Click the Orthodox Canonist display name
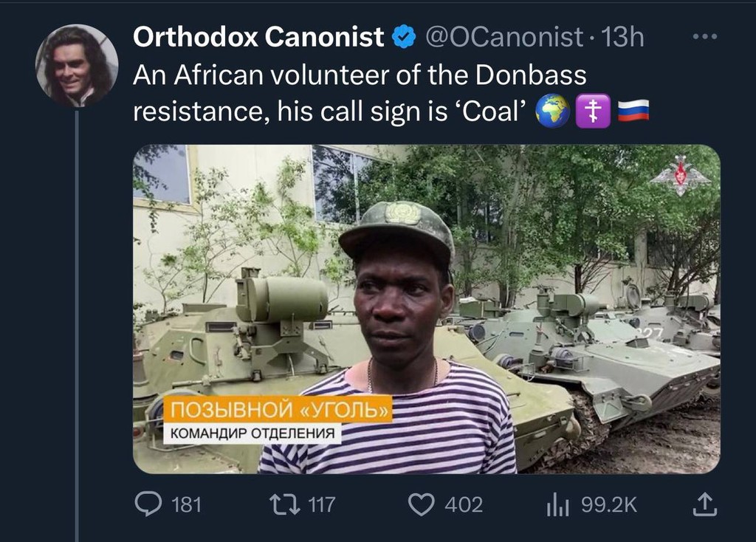Viewport: 756px width, 542px height. pos(258,37)
